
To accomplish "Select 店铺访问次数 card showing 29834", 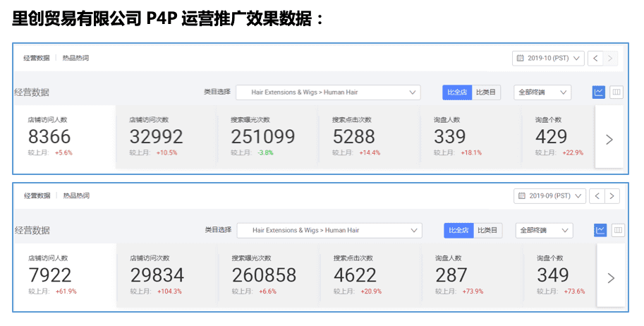I will [x=167, y=275].
